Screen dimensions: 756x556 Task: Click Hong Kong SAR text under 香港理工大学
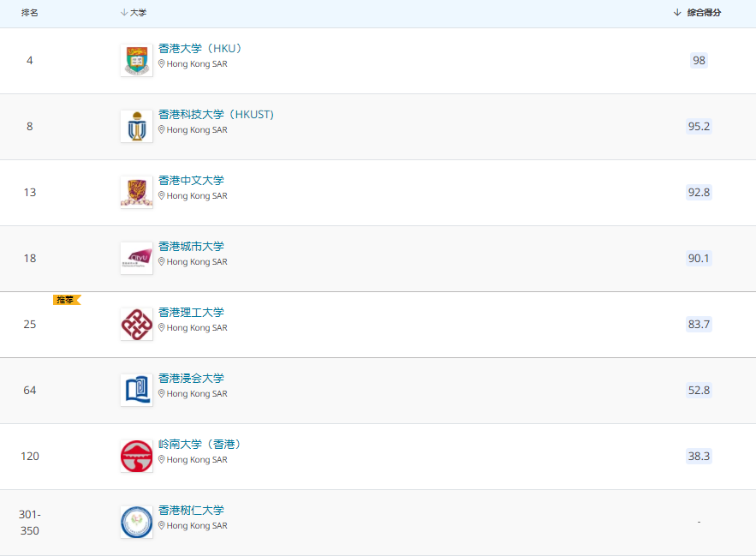coord(197,328)
